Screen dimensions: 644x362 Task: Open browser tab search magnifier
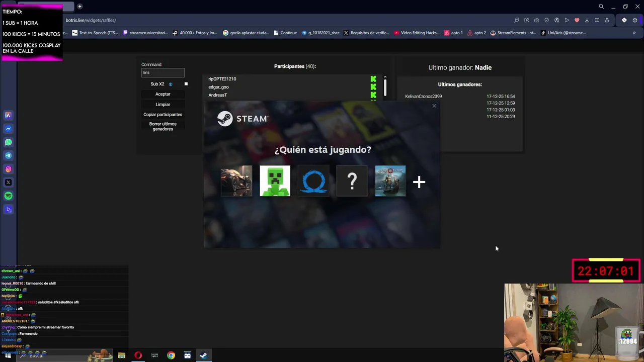[601, 7]
